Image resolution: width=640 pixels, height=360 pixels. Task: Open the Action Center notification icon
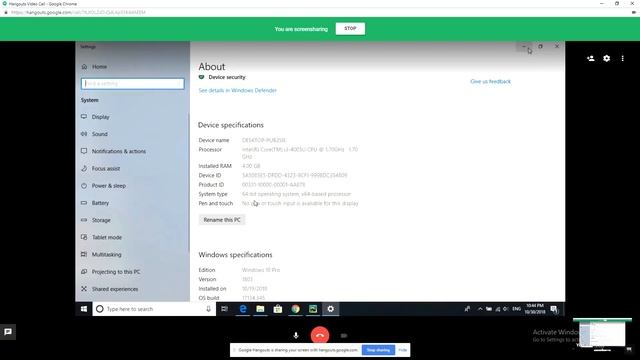coord(554,309)
